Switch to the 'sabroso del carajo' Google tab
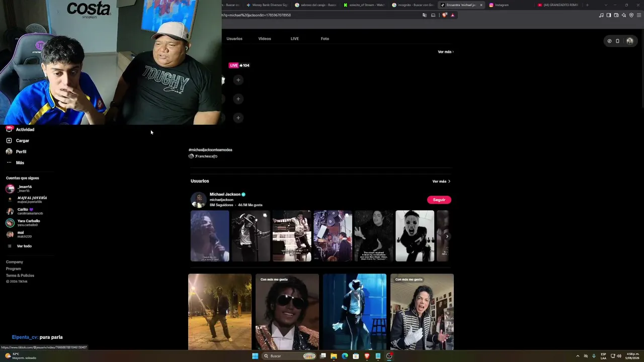This screenshot has width=644, height=362. tap(315, 5)
